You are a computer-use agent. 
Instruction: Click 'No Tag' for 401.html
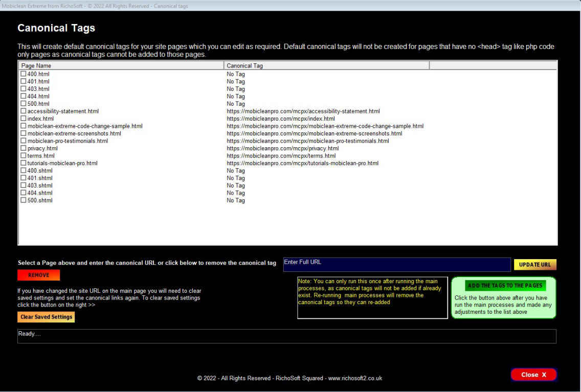point(236,81)
